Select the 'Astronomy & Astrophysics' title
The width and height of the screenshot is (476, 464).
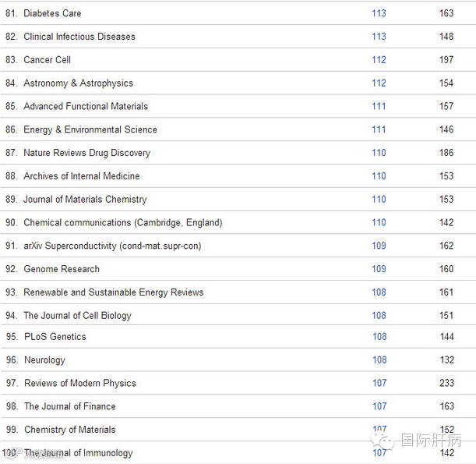point(79,83)
